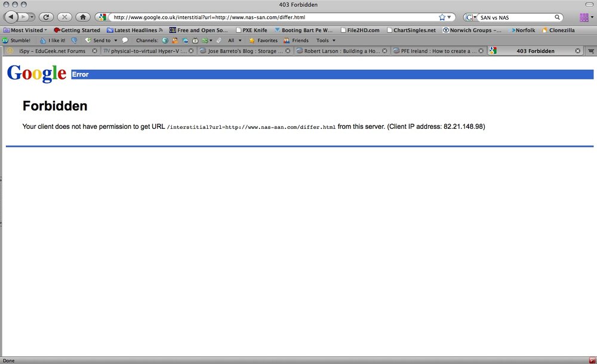Viewport: 597px width, 364px height.
Task: Close the physical-to-virtual Hyper-V tab
Action: tap(191, 51)
